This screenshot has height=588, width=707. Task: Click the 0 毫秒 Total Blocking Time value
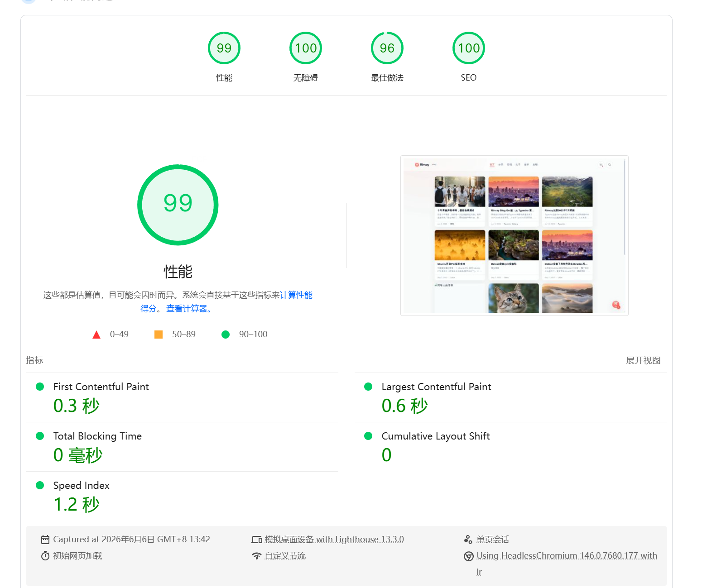[78, 455]
